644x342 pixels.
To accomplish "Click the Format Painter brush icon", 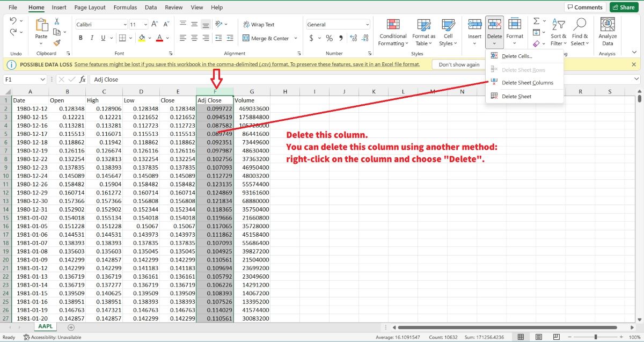I will tap(57, 43).
